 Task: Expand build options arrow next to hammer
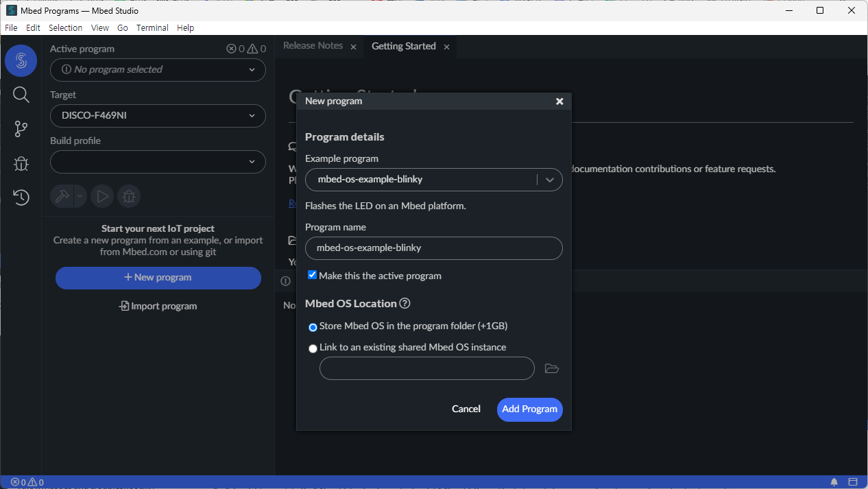[x=80, y=196]
